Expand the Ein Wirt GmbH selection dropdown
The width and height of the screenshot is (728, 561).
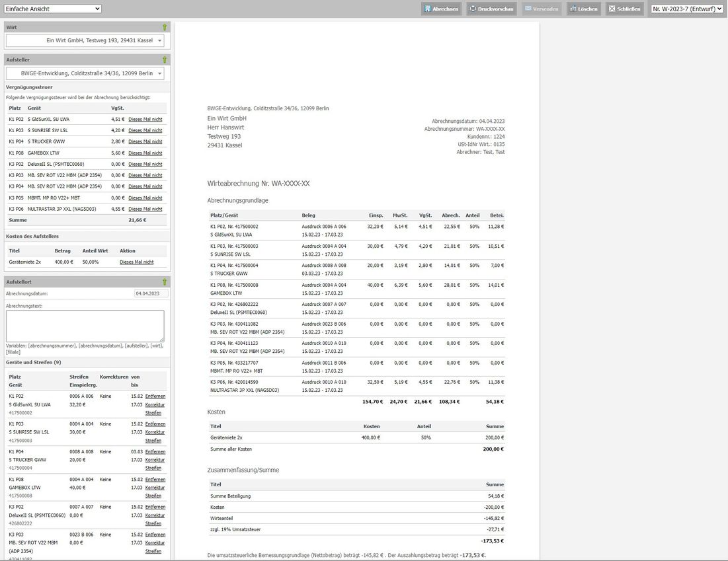[85, 41]
